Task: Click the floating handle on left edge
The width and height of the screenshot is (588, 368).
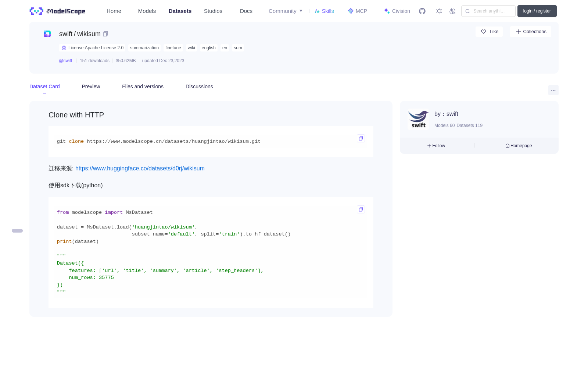Action: 17,231
